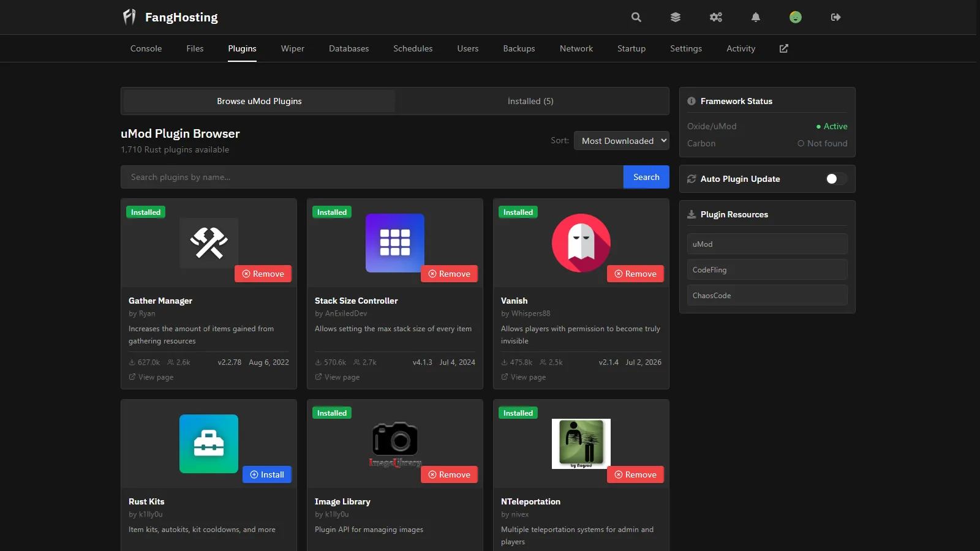980x551 pixels.
Task: Open the Activity tab
Action: (741, 48)
